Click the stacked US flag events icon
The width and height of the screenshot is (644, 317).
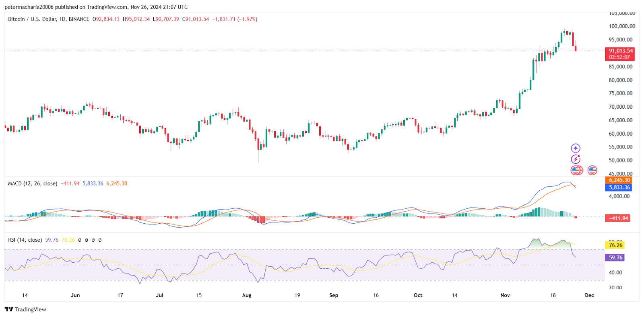click(577, 170)
